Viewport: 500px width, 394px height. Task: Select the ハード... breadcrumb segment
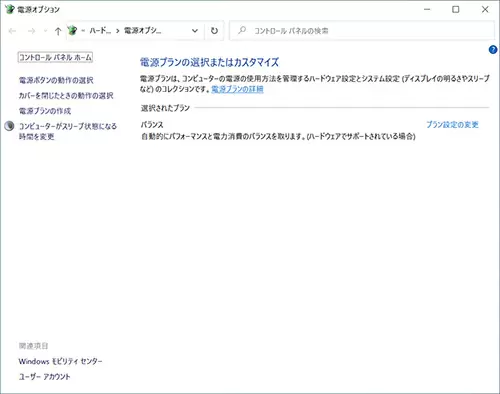100,31
